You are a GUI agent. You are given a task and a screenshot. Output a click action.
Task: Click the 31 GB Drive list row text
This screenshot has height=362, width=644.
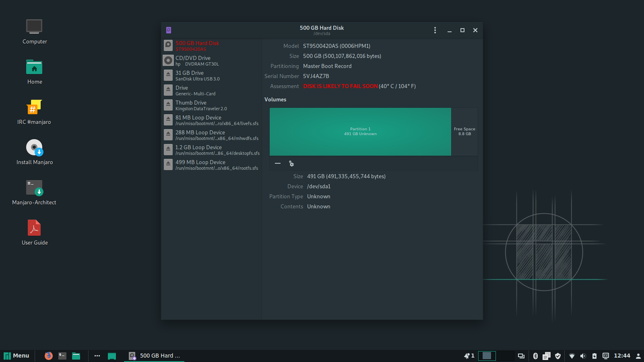click(189, 73)
